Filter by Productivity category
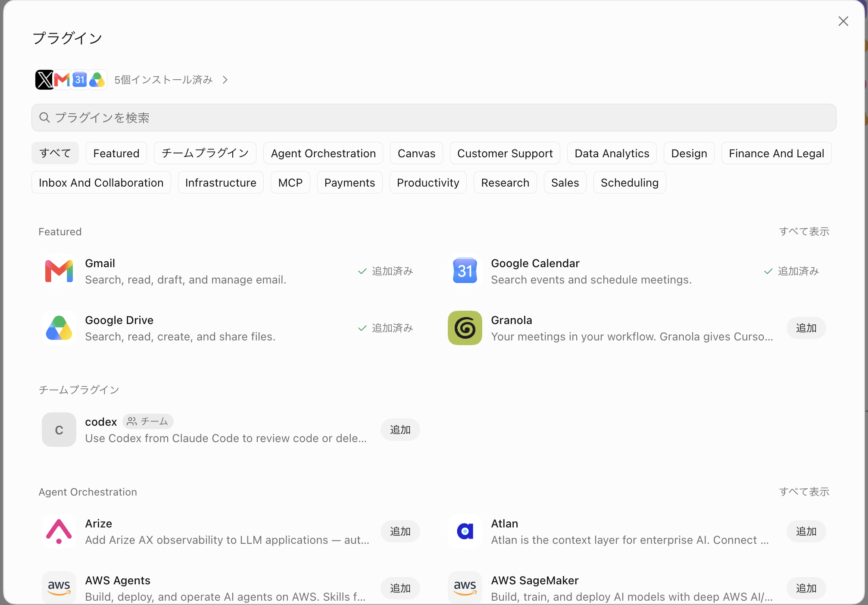This screenshot has width=868, height=605. pyautogui.click(x=428, y=182)
